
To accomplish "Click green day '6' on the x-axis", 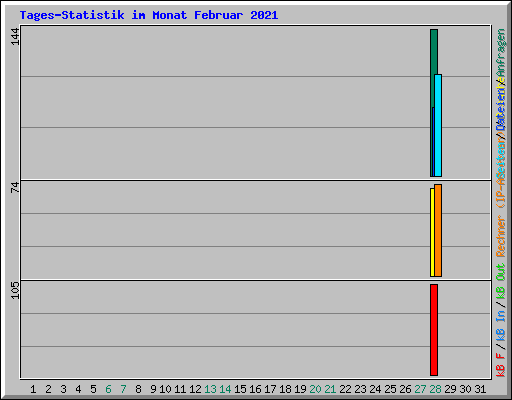I will click(108, 389).
